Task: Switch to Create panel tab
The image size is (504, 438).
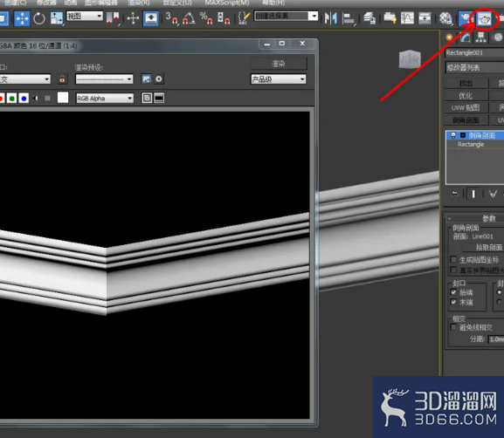Action: 449,38
